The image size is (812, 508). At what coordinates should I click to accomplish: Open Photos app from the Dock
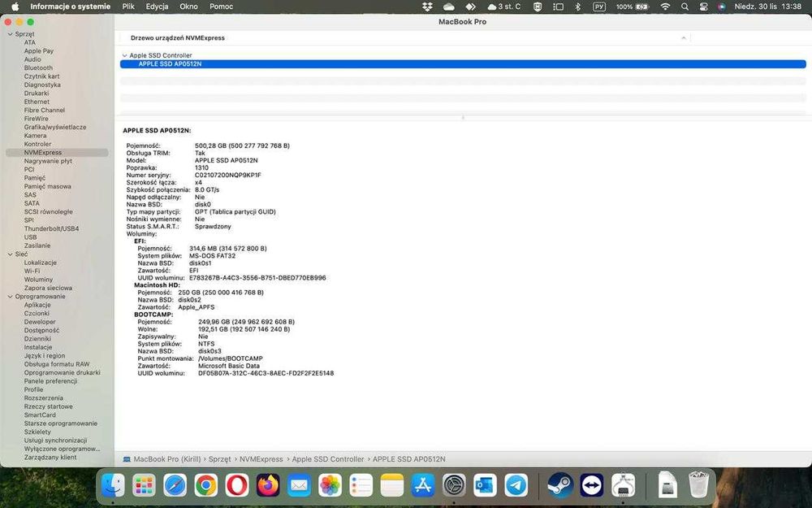(330, 486)
